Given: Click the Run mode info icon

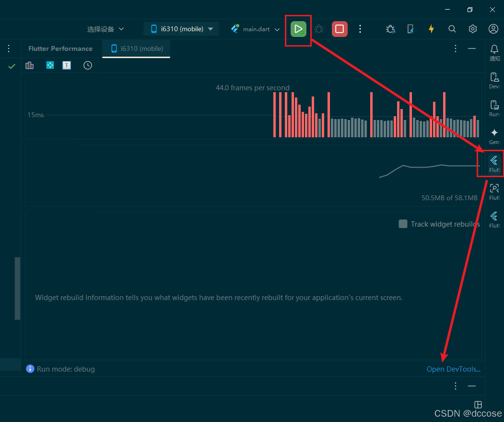Looking at the screenshot, I should 30,369.
